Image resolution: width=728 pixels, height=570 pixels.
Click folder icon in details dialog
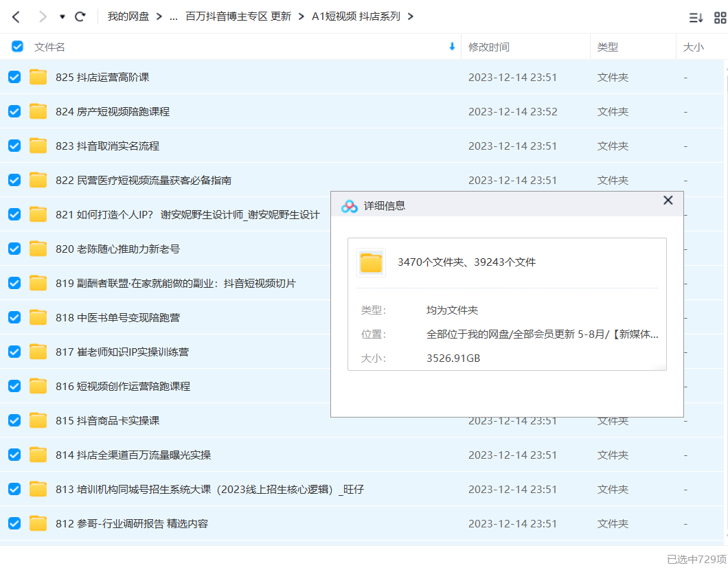(x=371, y=262)
